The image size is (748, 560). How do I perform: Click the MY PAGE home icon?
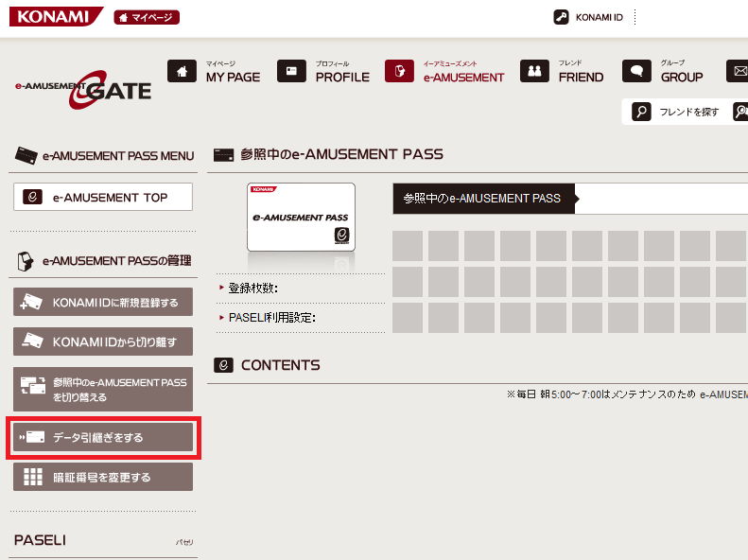182,71
